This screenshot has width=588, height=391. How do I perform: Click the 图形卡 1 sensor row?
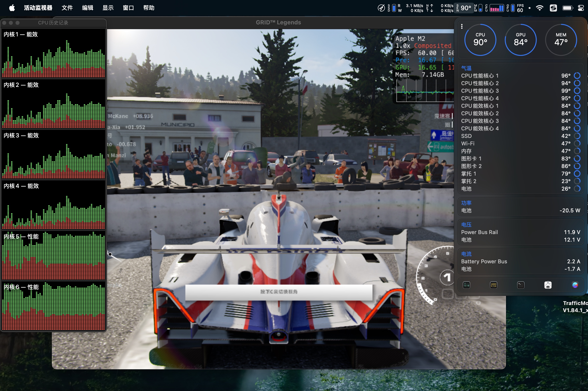pos(520,159)
